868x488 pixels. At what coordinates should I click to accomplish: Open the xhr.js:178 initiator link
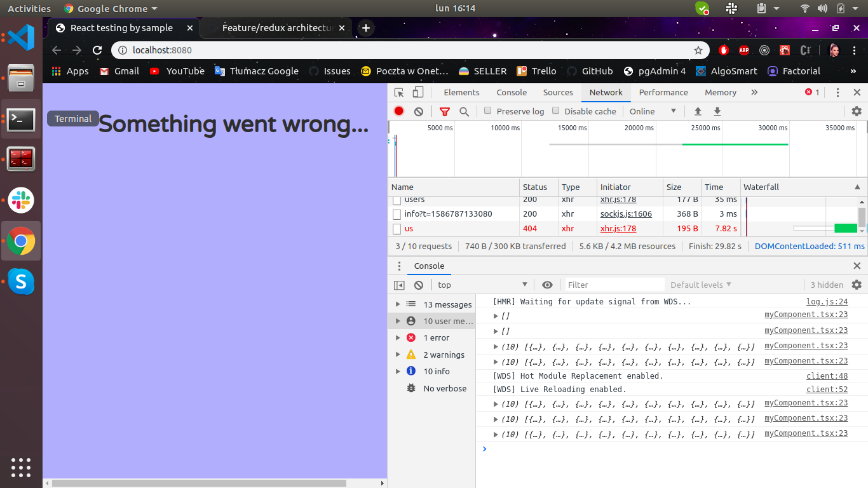coord(618,199)
